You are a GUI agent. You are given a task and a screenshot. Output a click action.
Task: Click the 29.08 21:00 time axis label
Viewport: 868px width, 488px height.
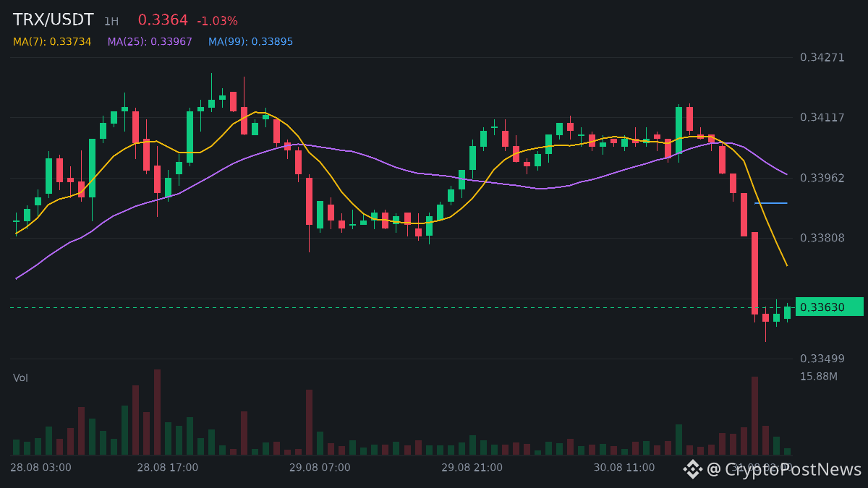[x=472, y=468]
